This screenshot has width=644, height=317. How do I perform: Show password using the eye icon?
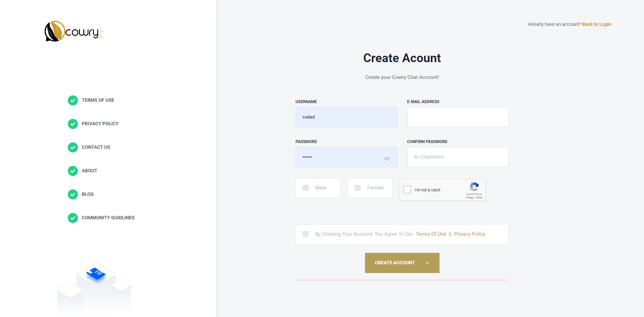click(387, 158)
